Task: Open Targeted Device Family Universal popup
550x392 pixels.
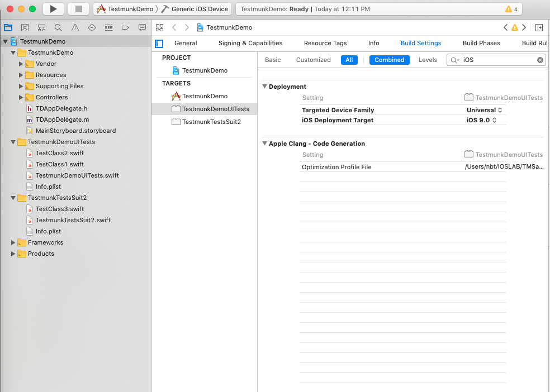Action: [x=484, y=110]
